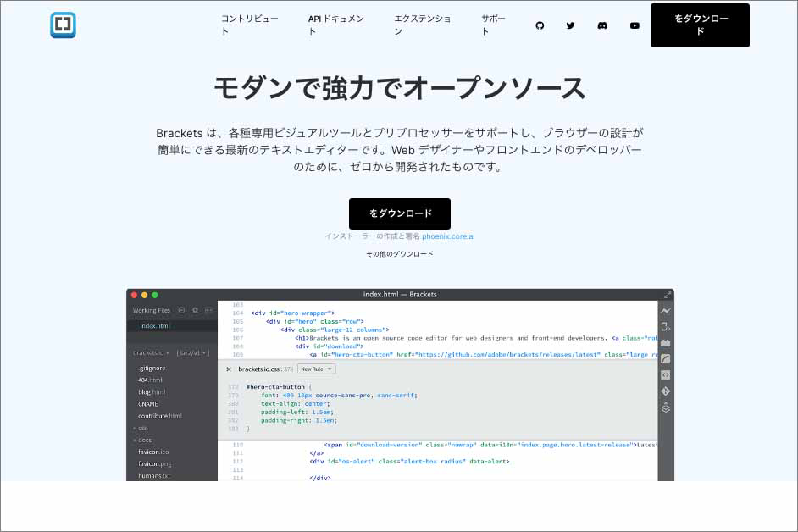Open the その他のダウンロード link
This screenshot has width=798, height=532.
[399, 254]
